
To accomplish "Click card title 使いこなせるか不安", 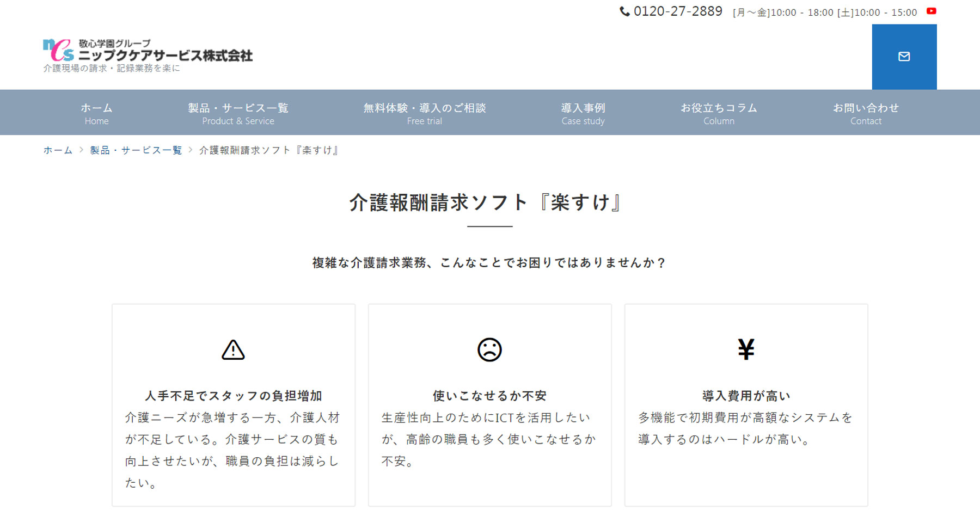I will click(489, 396).
